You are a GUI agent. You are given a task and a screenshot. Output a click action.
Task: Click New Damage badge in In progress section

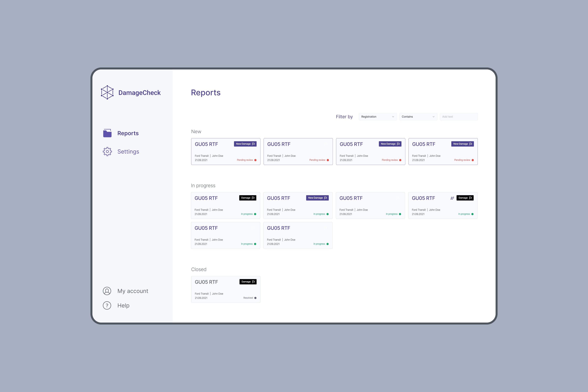pyautogui.click(x=317, y=198)
